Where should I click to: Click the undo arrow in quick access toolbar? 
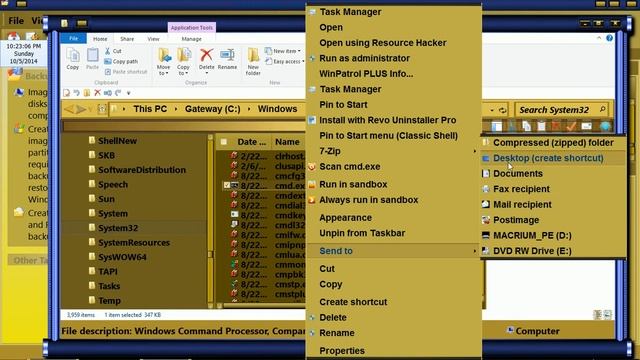pyautogui.click(x=77, y=93)
